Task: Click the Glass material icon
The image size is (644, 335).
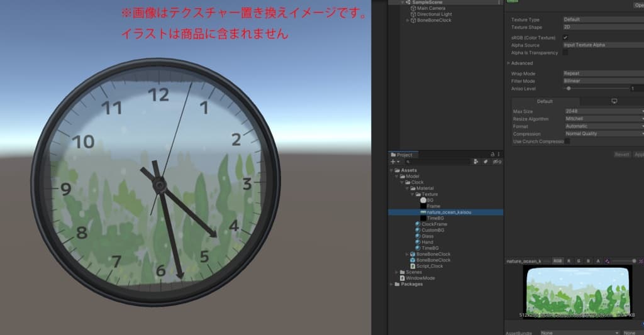Action: pos(418,236)
